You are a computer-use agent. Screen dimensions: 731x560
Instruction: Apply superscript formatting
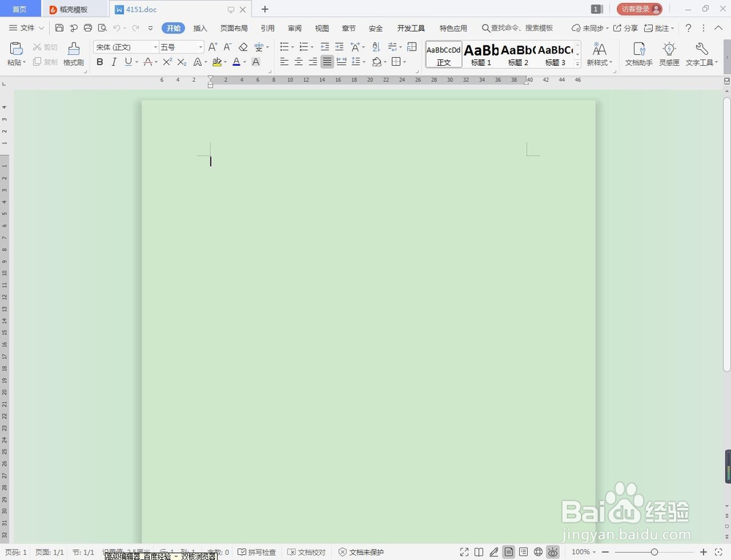[167, 61]
